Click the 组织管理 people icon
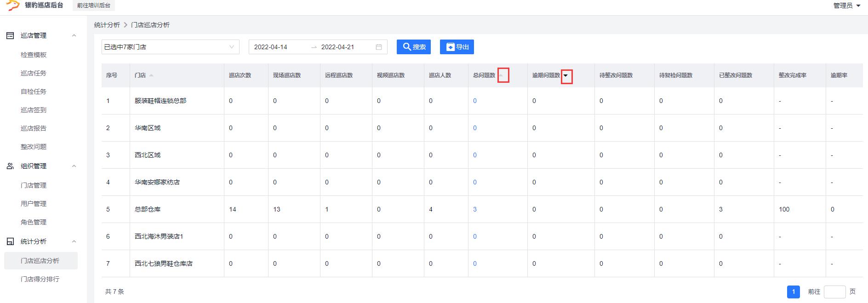This screenshot has width=868, height=303. pyautogui.click(x=10, y=166)
